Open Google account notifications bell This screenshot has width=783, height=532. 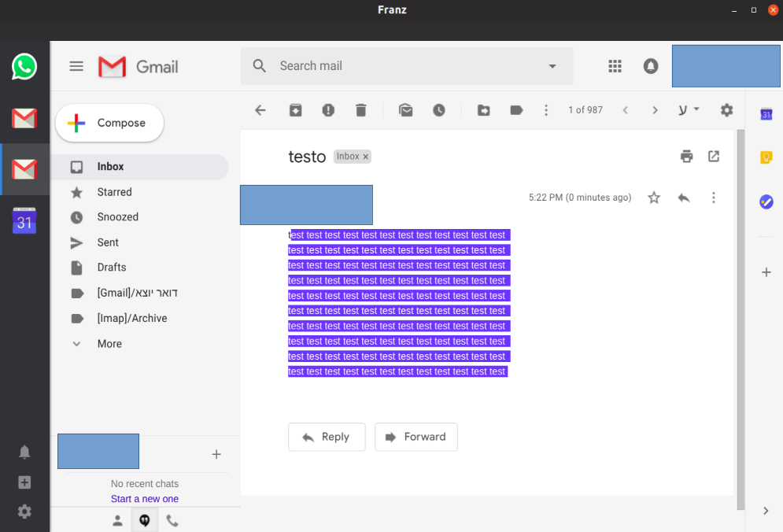(x=650, y=66)
